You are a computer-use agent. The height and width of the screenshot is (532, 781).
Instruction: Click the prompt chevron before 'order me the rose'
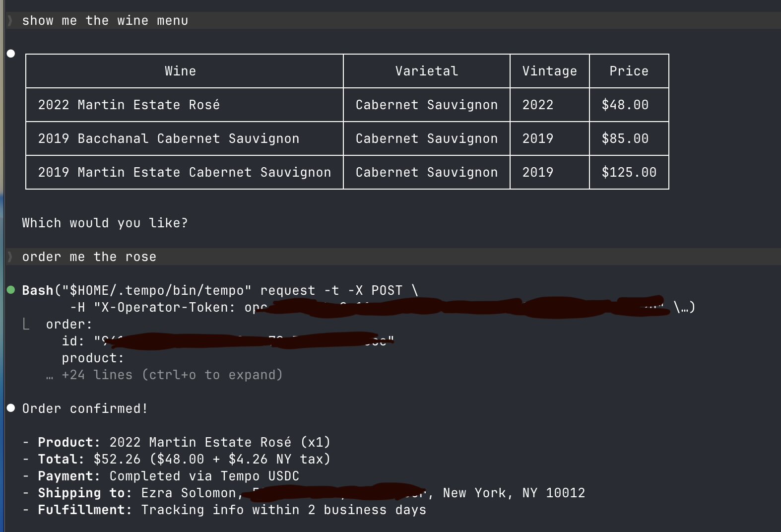click(10, 257)
